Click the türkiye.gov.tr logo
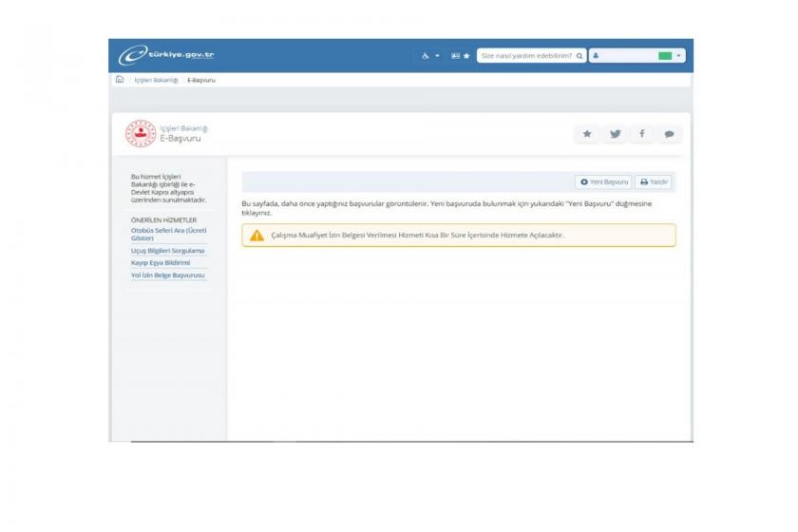 pos(166,55)
